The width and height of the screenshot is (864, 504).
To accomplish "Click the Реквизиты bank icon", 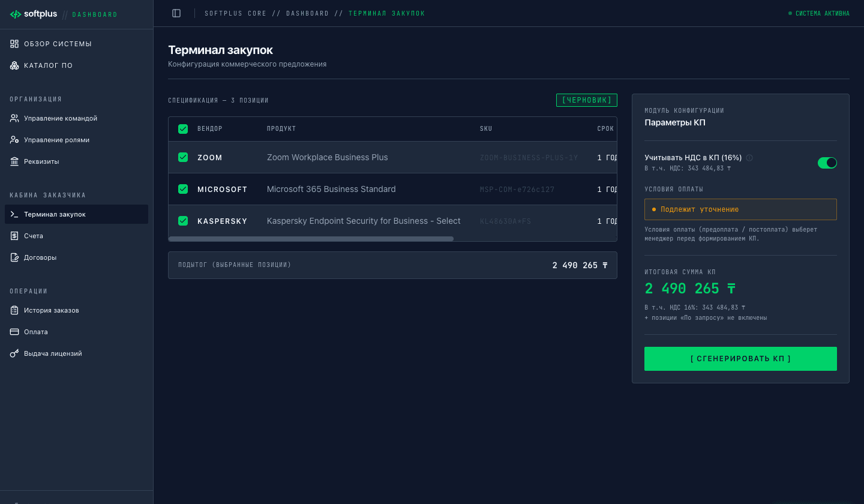I will point(14,161).
